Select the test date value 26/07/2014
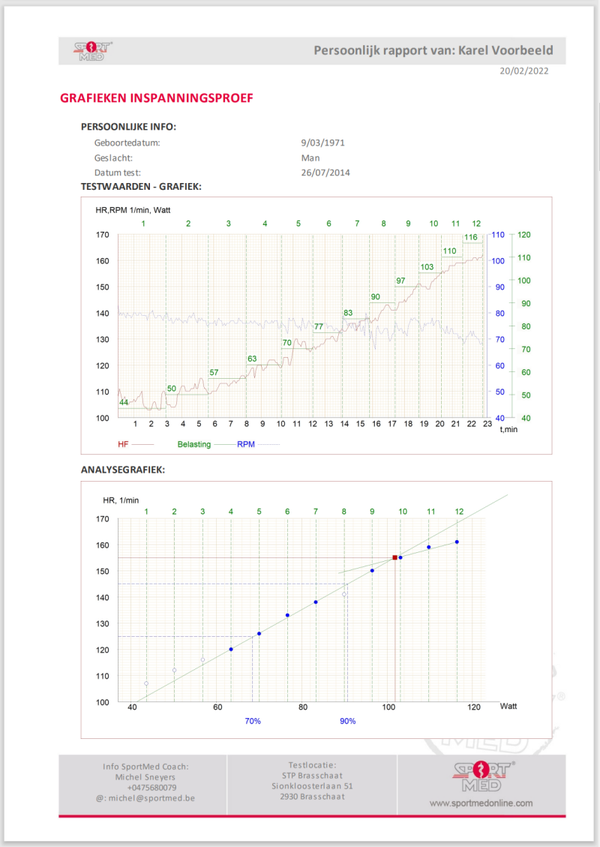Screen dimensions: 600x847 tap(326, 172)
